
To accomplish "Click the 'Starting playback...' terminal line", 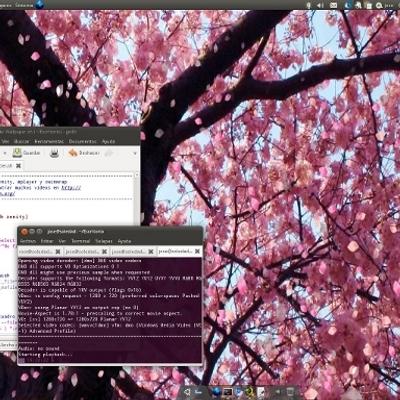I will tap(45, 355).
